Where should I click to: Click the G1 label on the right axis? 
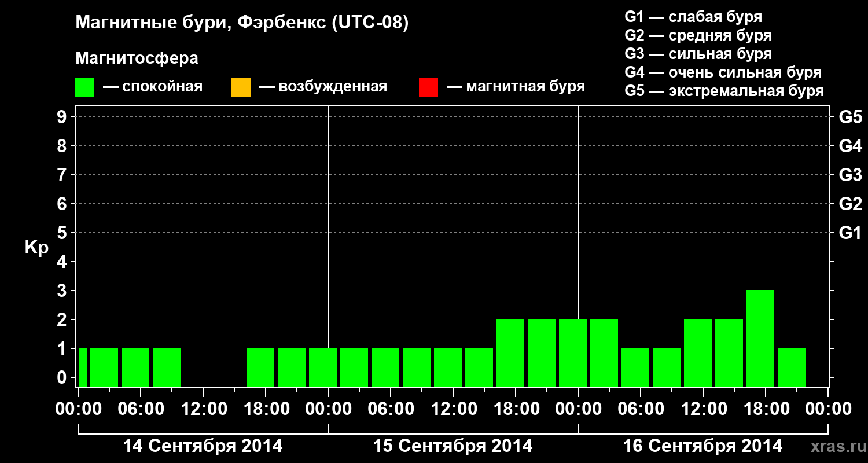pos(850,233)
